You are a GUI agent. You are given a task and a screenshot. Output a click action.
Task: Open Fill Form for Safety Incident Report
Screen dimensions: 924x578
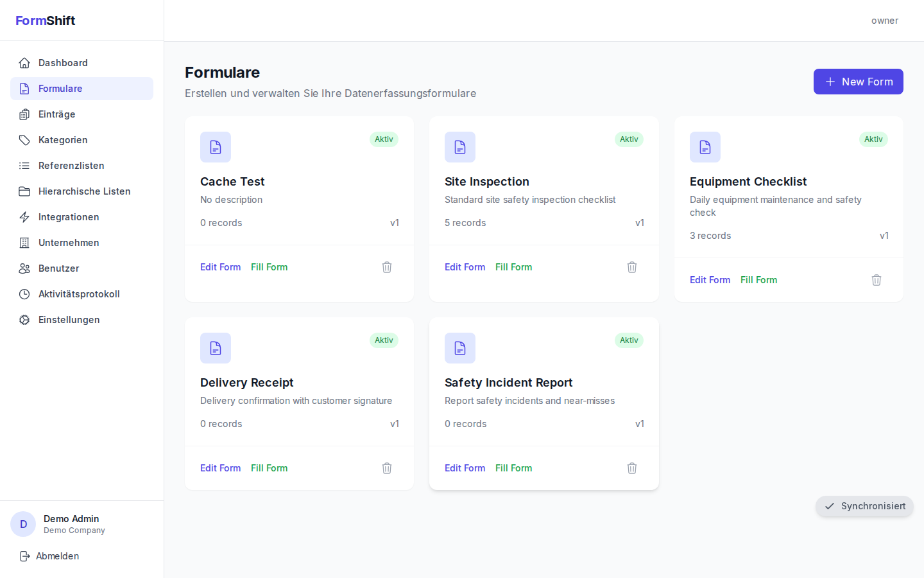coord(513,468)
